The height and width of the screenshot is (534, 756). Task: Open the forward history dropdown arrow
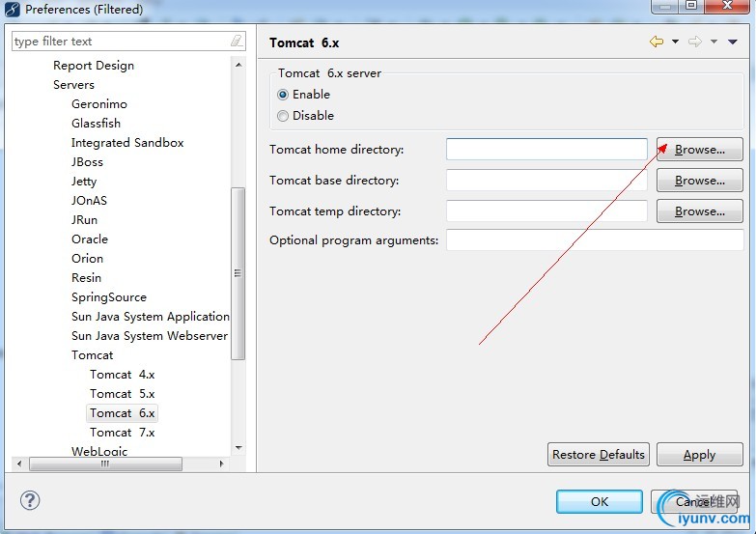tap(714, 42)
